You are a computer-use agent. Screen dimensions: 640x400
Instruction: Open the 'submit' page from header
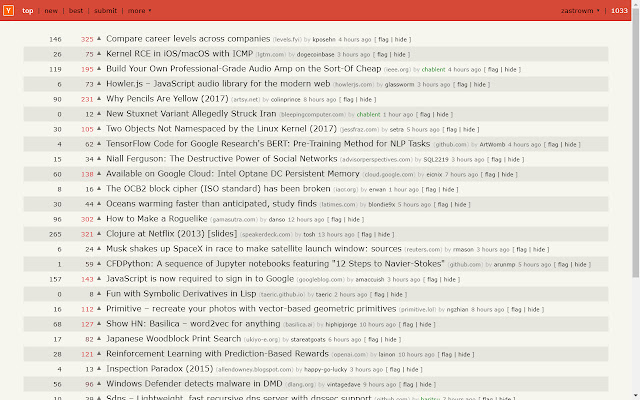105,11
